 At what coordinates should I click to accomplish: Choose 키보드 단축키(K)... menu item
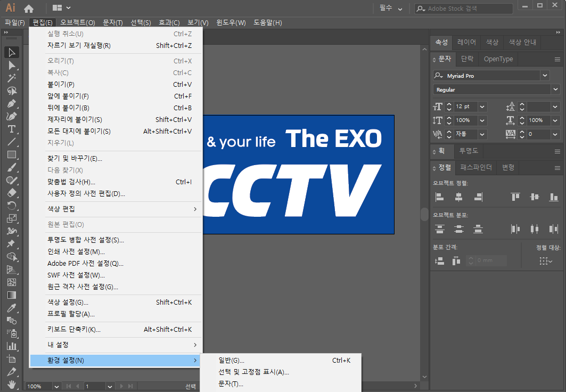[x=116, y=329]
